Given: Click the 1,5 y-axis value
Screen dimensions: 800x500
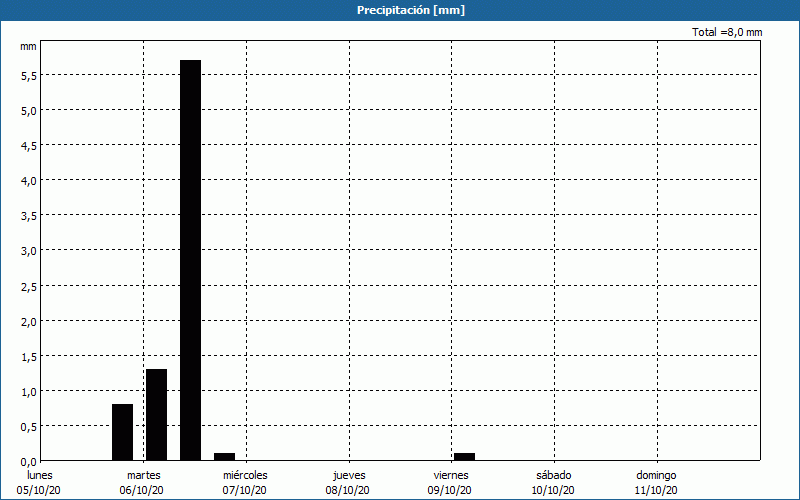Looking at the screenshot, I should (29, 357).
